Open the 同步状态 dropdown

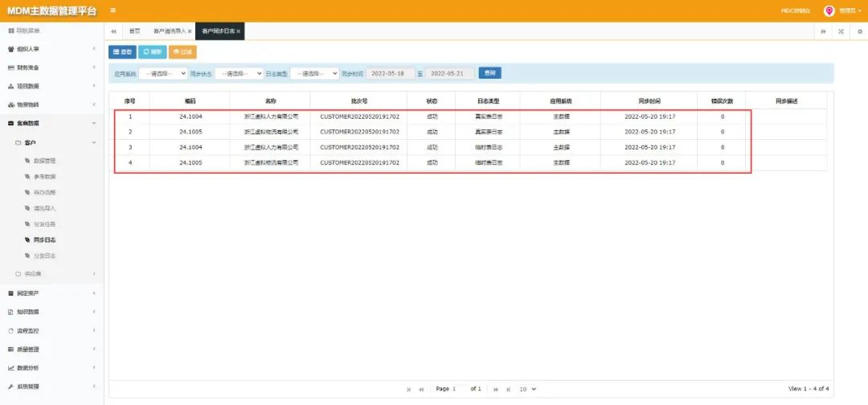tap(240, 73)
